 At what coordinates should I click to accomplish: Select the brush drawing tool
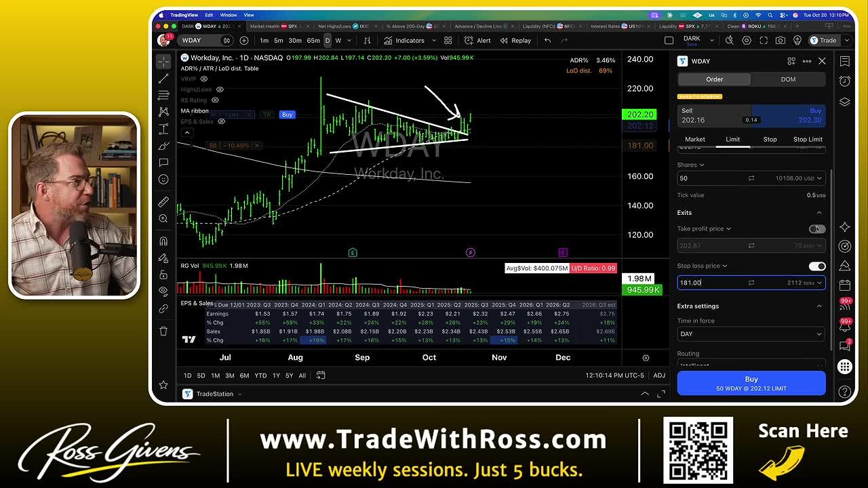click(x=163, y=146)
